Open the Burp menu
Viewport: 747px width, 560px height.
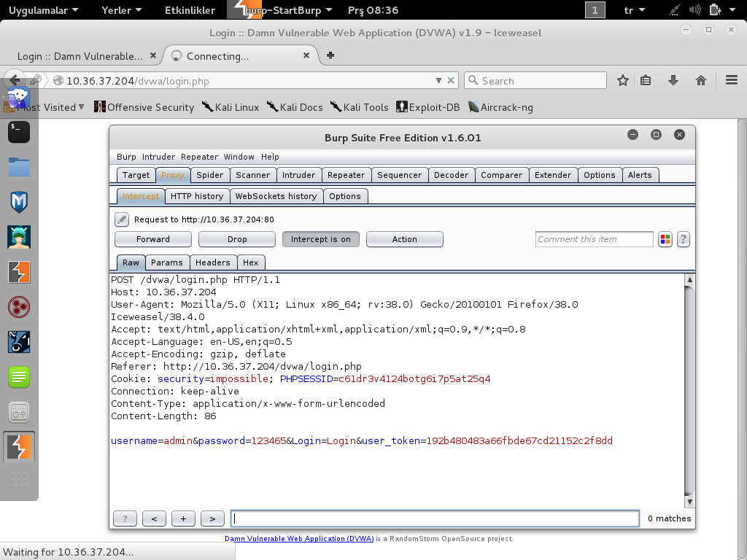click(126, 157)
